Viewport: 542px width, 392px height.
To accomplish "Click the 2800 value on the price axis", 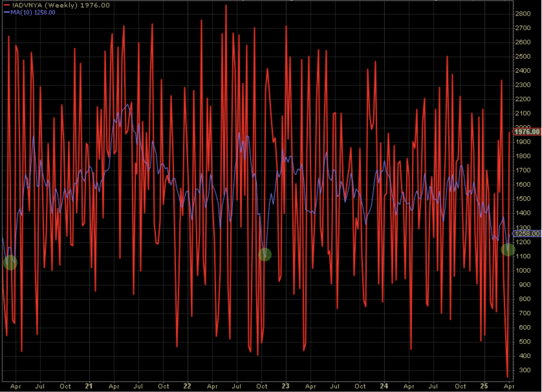I will pos(523,14).
